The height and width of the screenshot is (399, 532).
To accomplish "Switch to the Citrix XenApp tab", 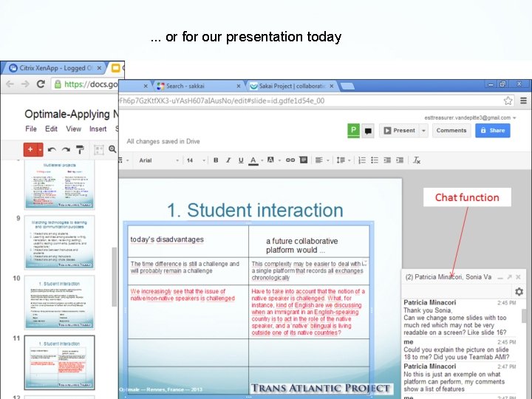I will (54, 68).
